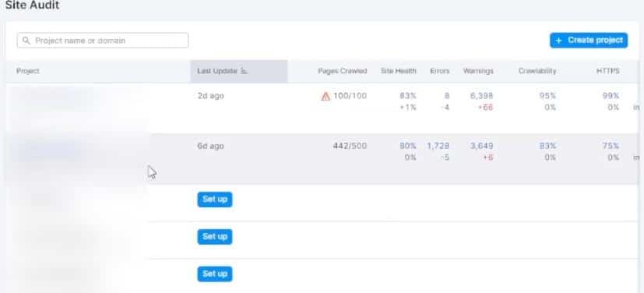This screenshot has width=644, height=293.
Task: Click the sort icon next to Last Update
Action: (x=244, y=71)
